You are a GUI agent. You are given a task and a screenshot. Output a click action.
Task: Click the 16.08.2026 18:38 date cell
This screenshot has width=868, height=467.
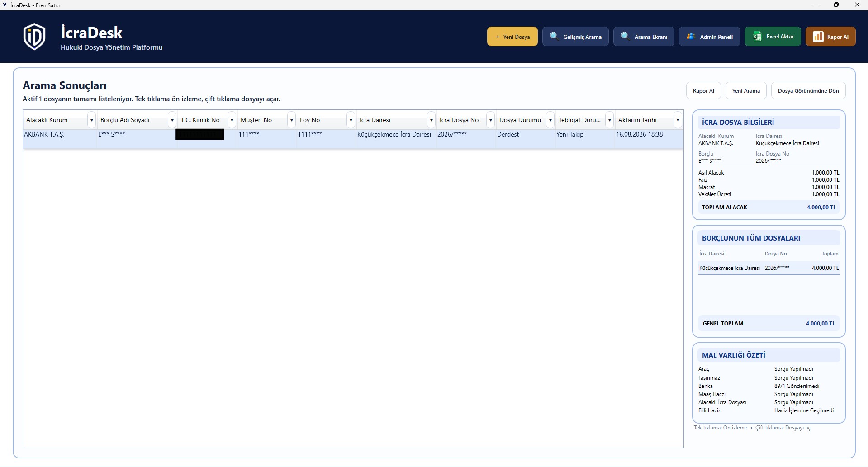click(649, 139)
